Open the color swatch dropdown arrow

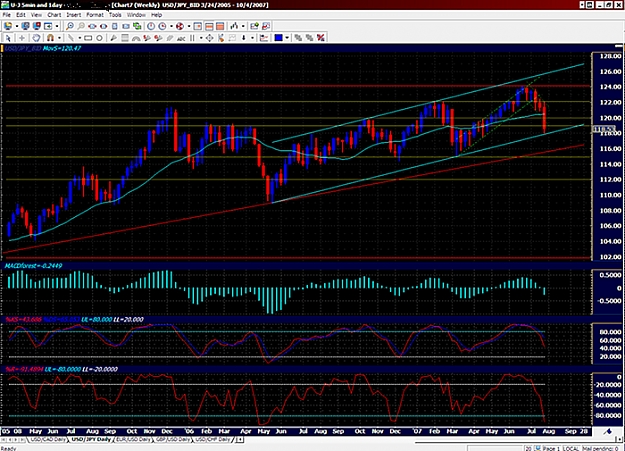287,38
